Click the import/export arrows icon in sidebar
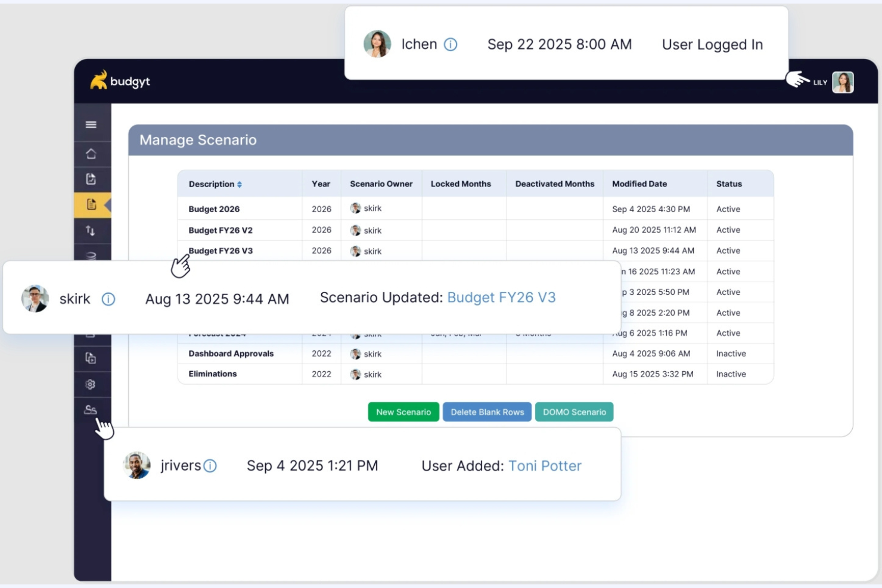882x588 pixels. [91, 232]
